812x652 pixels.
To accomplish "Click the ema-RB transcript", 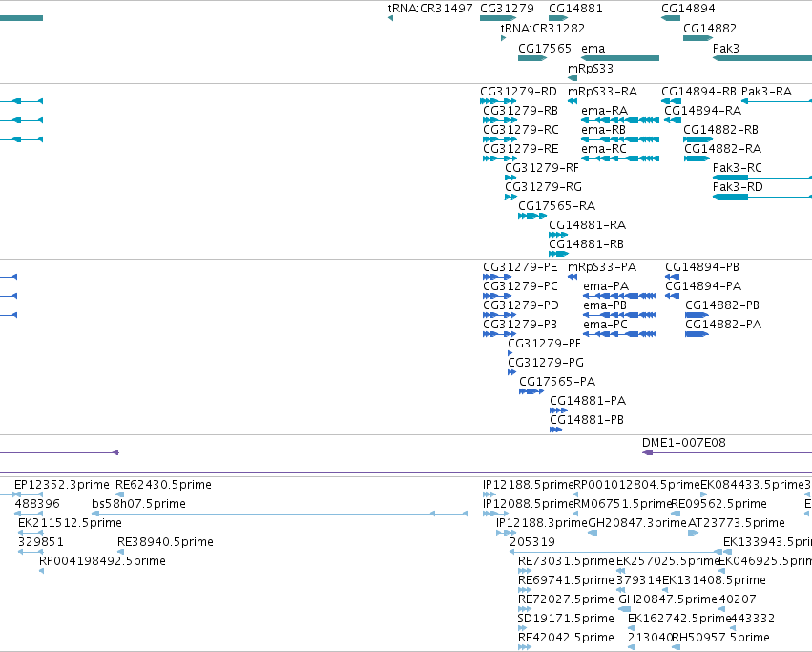I will click(620, 139).
